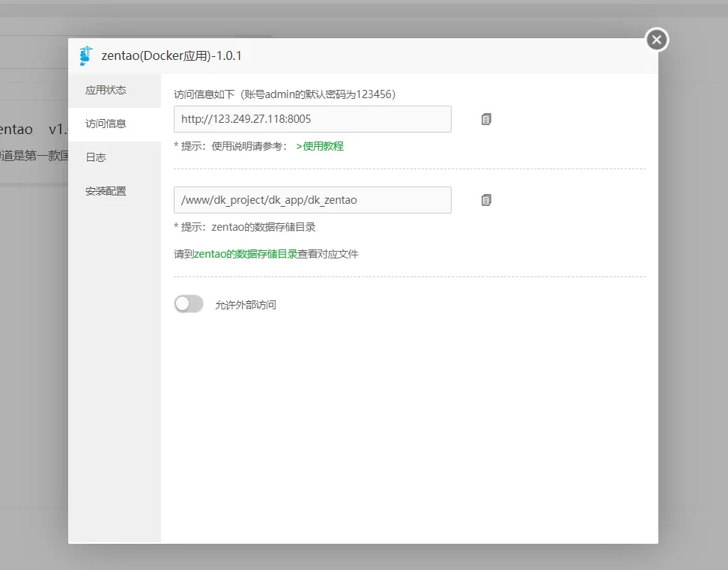Copy the dk_zentao storage path icon
This screenshot has height=570, width=728.
486,200
